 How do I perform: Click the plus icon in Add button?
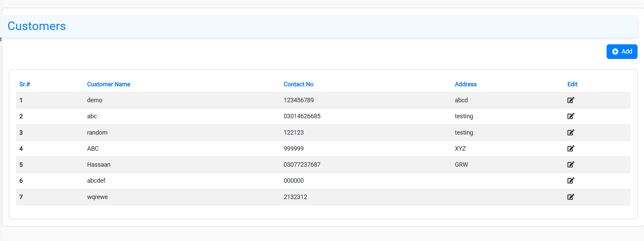tap(615, 51)
